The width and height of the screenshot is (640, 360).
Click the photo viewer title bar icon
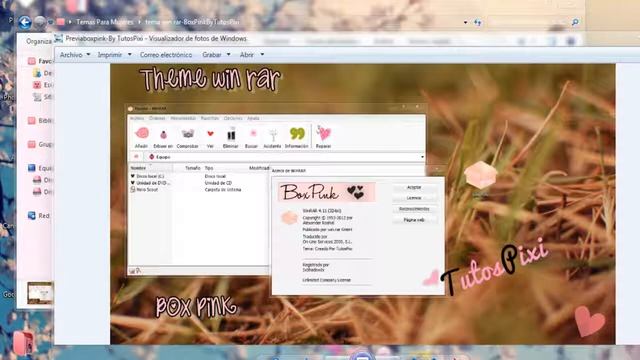(59, 39)
